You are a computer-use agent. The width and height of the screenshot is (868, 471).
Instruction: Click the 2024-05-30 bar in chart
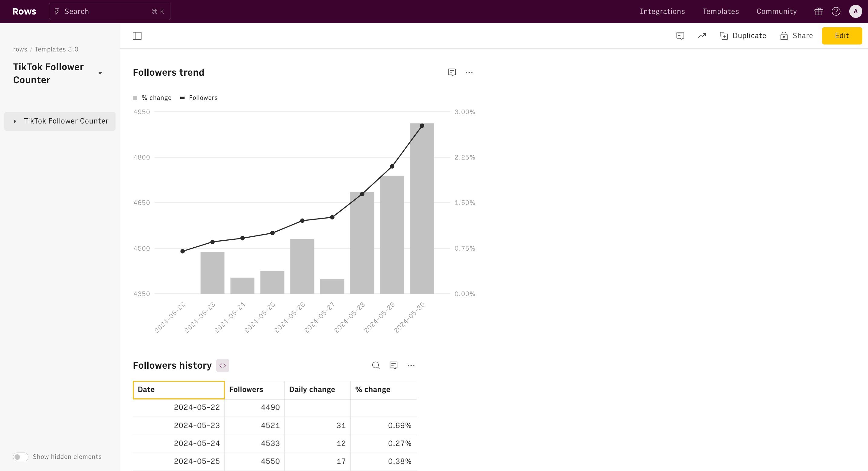(x=422, y=208)
